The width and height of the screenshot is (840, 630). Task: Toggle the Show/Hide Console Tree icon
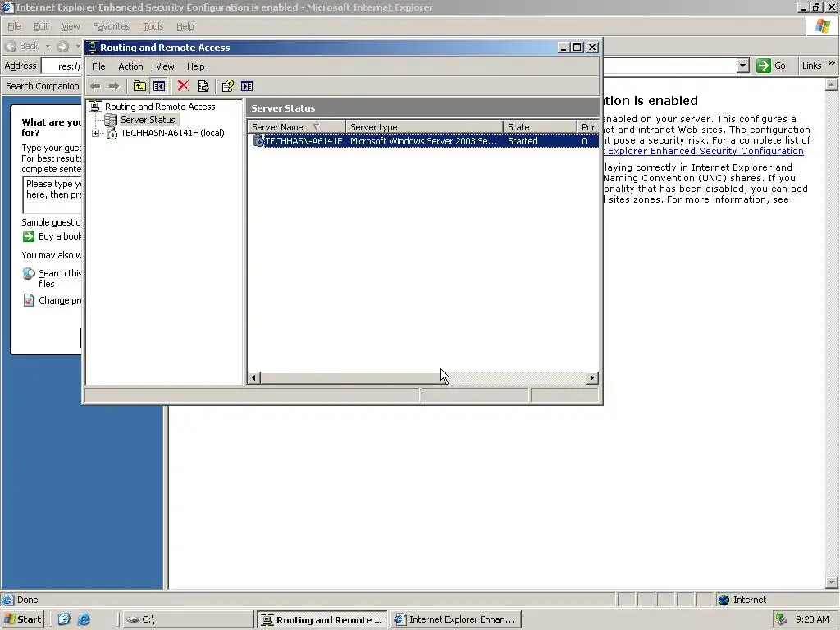[159, 86]
